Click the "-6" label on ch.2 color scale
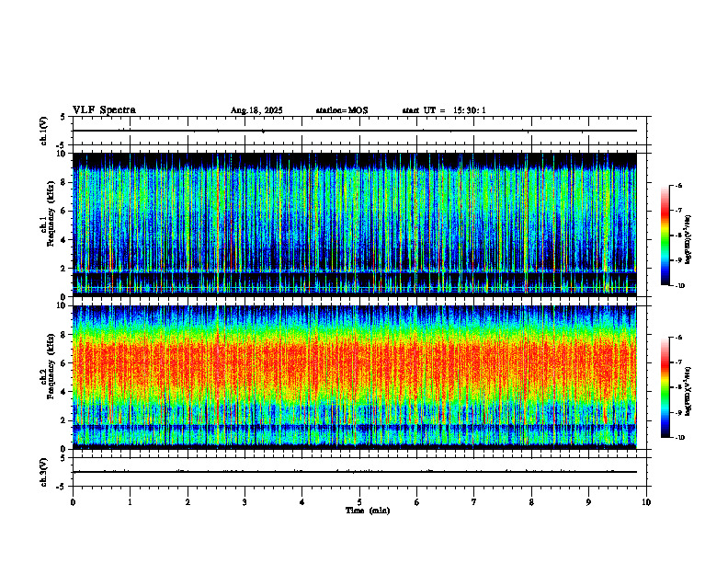 coord(678,338)
